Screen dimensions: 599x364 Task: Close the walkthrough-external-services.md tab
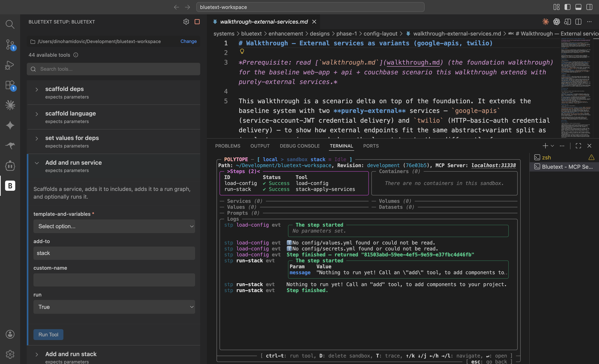click(x=314, y=22)
